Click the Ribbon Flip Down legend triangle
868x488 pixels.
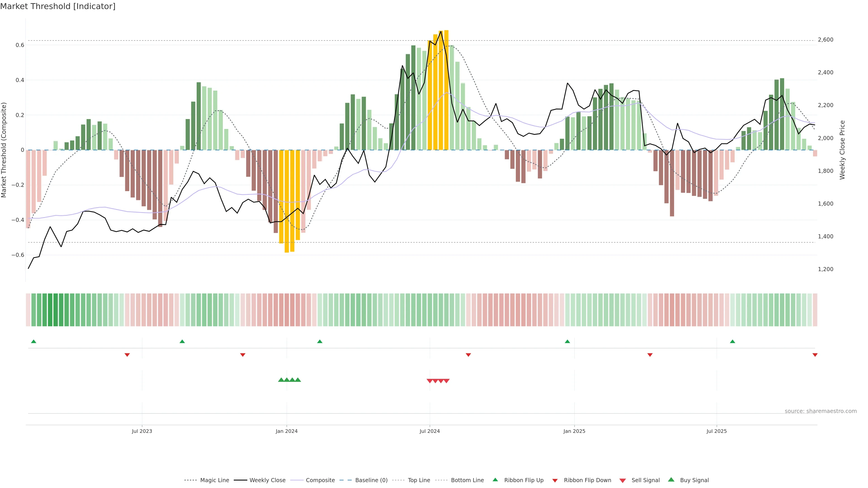coord(555,481)
